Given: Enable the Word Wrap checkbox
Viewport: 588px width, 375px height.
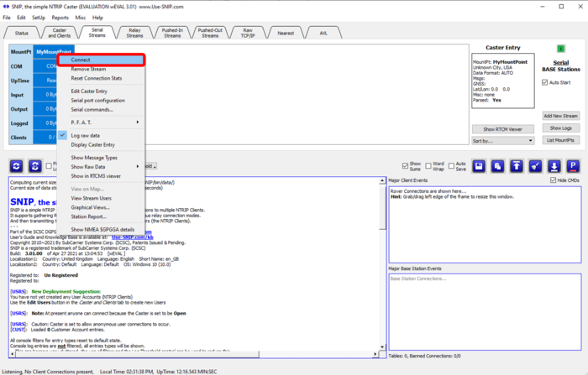Looking at the screenshot, I should [428, 165].
